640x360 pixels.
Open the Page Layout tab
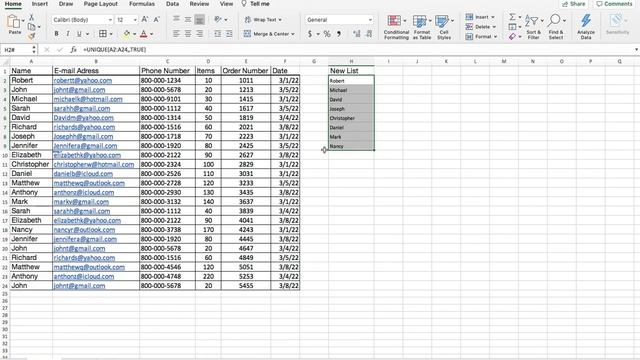pyautogui.click(x=100, y=4)
